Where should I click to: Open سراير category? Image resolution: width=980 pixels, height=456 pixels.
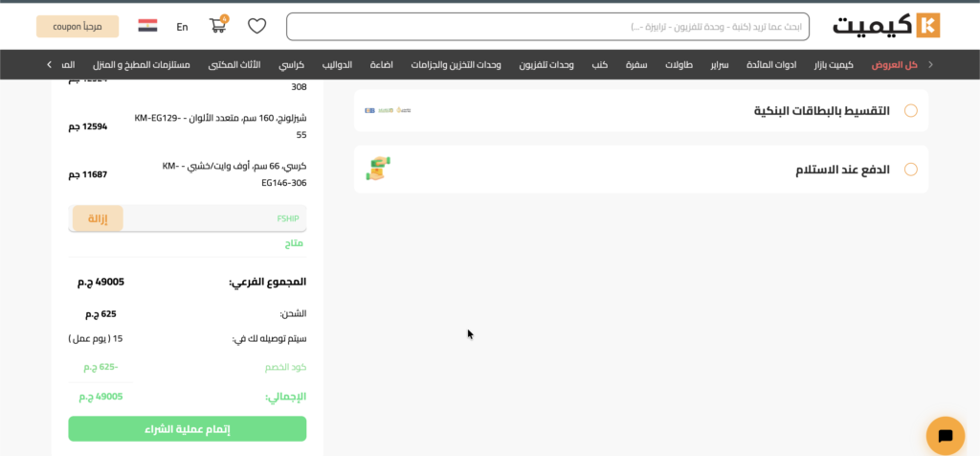[x=720, y=65]
